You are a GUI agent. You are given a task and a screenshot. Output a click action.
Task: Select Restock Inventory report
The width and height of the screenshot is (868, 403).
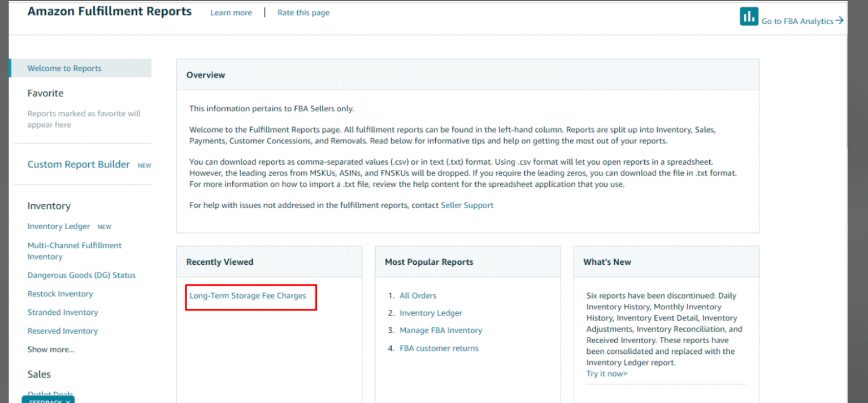(60, 294)
